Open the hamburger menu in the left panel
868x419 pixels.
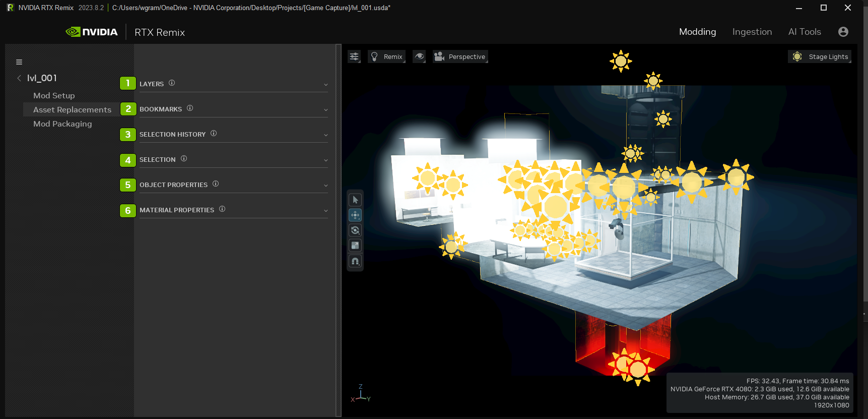point(19,62)
